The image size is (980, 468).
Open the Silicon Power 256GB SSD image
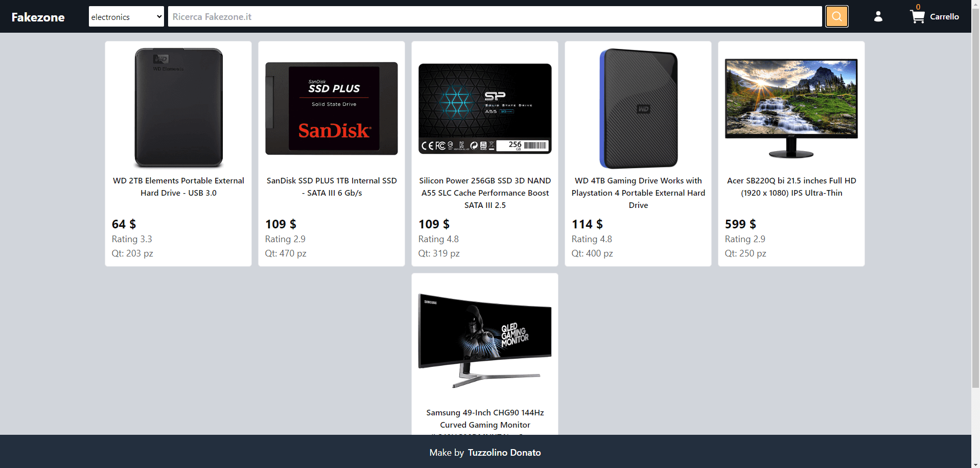(x=485, y=108)
